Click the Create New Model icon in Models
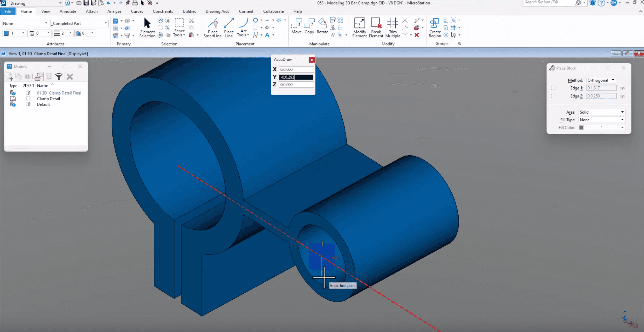 click(x=9, y=76)
